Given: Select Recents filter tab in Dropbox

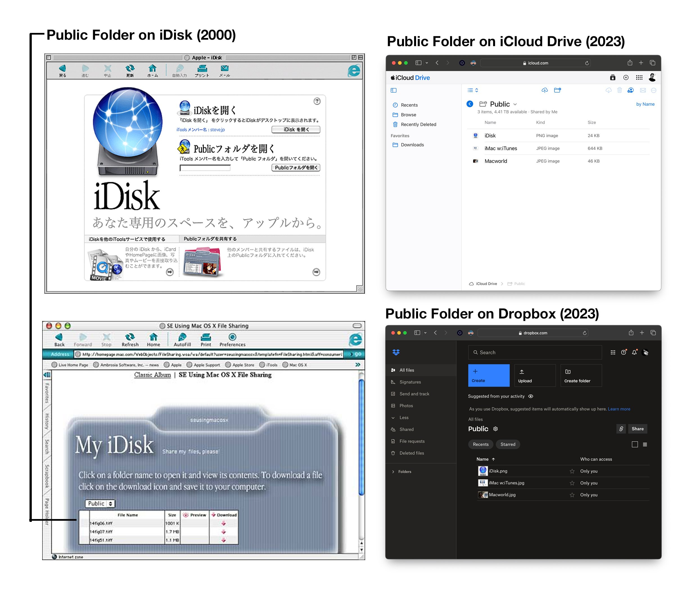Looking at the screenshot, I should tap(480, 444).
